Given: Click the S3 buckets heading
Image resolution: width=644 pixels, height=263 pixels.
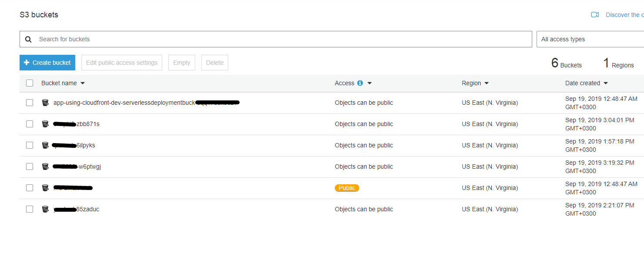Looking at the screenshot, I should (x=39, y=15).
